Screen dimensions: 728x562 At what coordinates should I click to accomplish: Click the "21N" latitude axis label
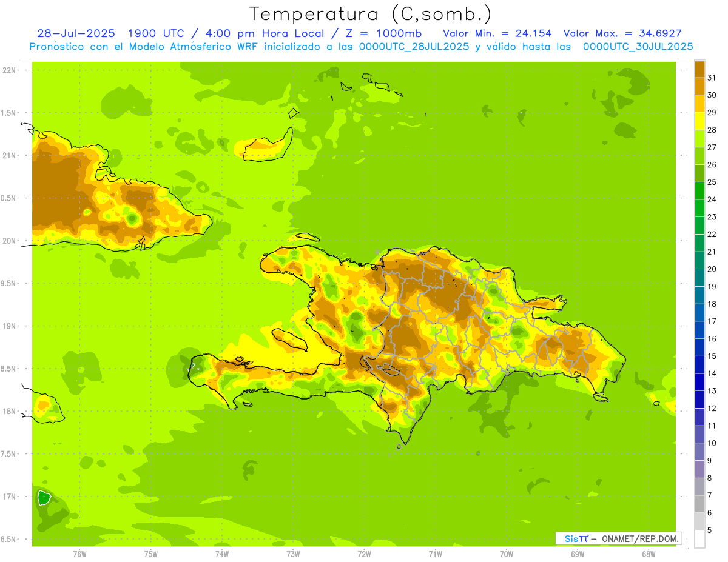tap(9, 156)
